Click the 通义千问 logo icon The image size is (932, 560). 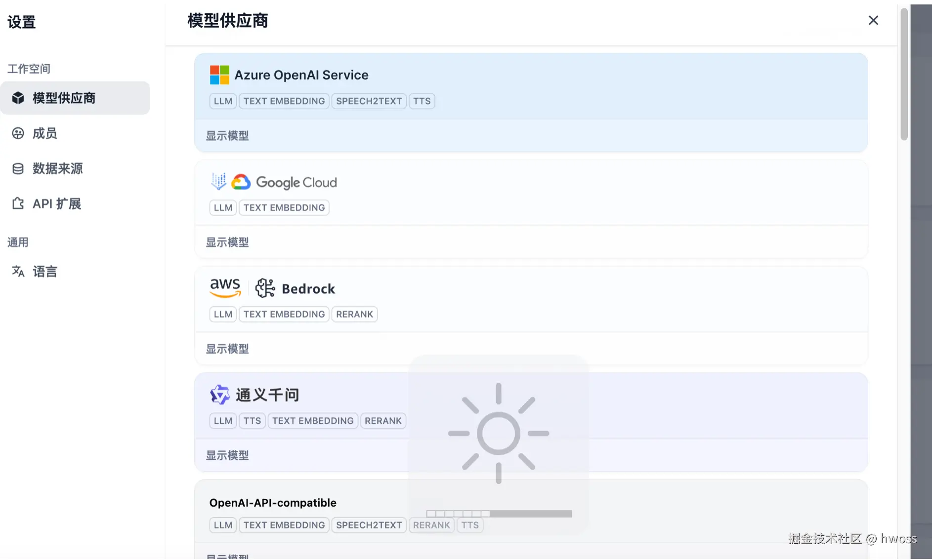pos(219,395)
